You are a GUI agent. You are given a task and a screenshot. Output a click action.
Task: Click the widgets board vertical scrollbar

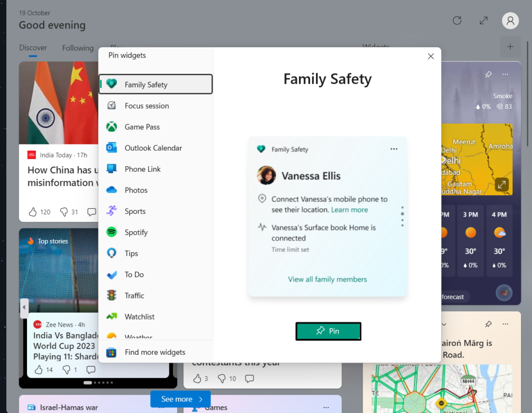point(528,94)
